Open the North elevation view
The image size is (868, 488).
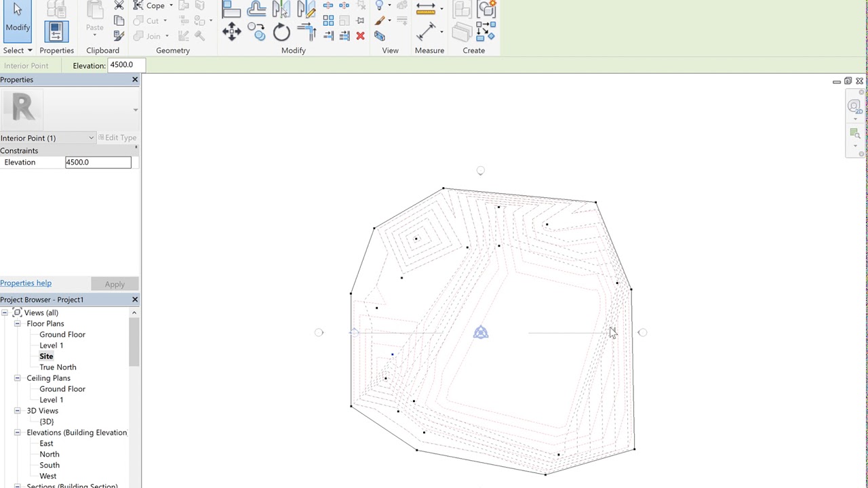pyautogui.click(x=50, y=454)
